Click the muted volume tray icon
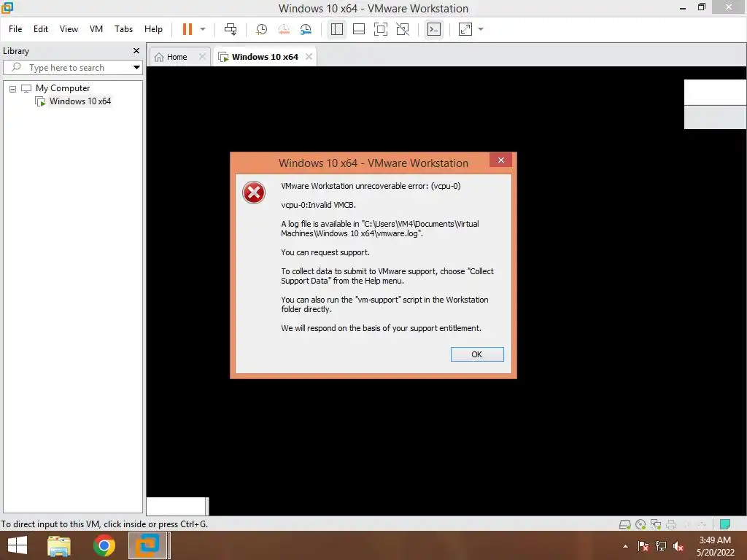 [x=678, y=546]
